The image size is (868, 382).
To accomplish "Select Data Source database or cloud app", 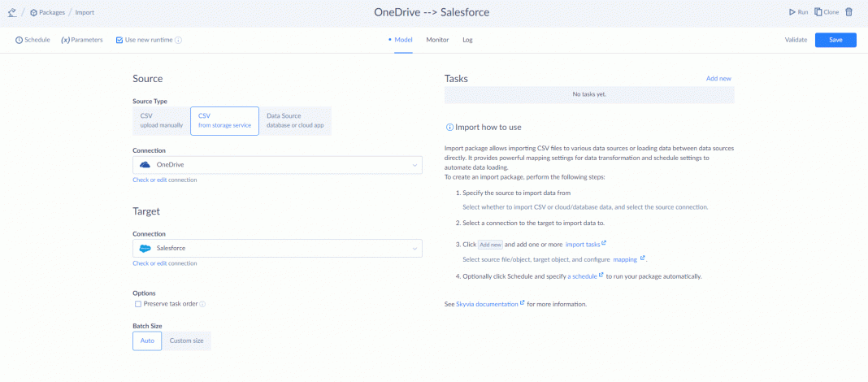I will coord(296,120).
